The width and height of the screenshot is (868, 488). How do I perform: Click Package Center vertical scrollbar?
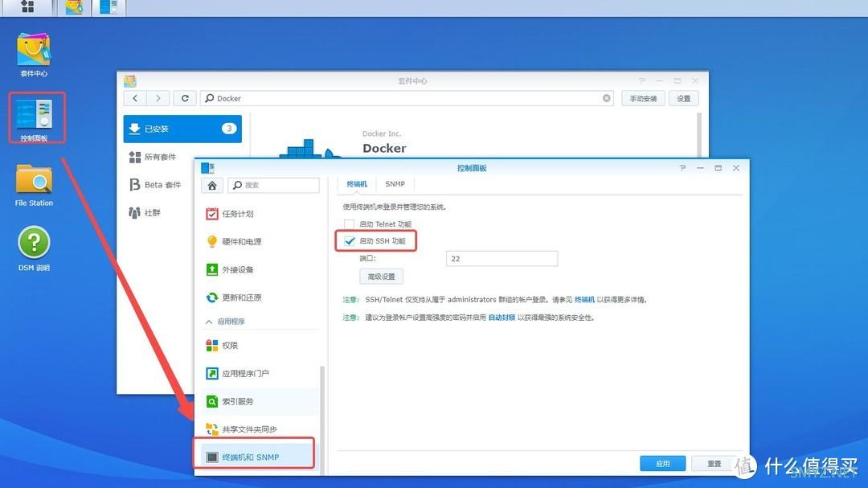click(x=699, y=135)
